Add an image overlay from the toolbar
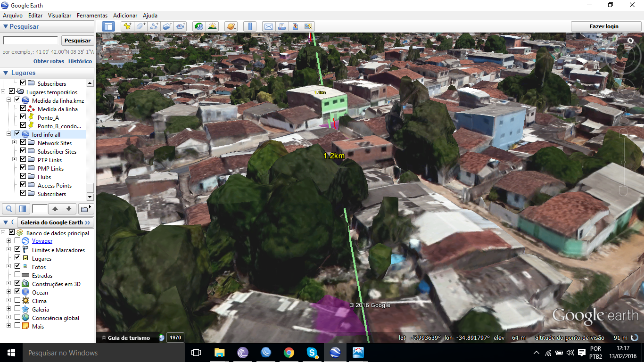Viewport: 644px width, 362px height. point(167,26)
